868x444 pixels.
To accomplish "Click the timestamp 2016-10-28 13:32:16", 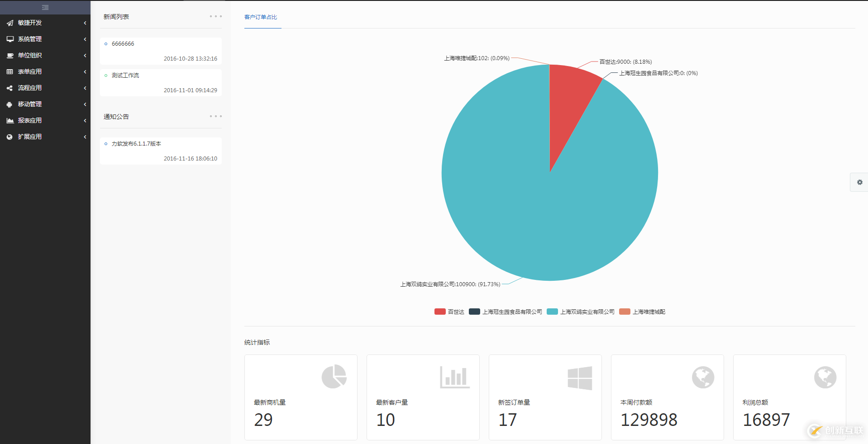I will click(191, 59).
